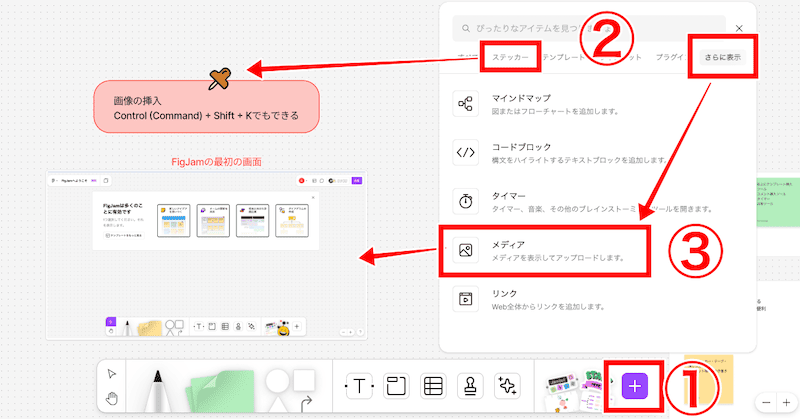Image resolution: width=800 pixels, height=419 pixels.
Task: Open the ステッカー tab
Action: click(510, 59)
